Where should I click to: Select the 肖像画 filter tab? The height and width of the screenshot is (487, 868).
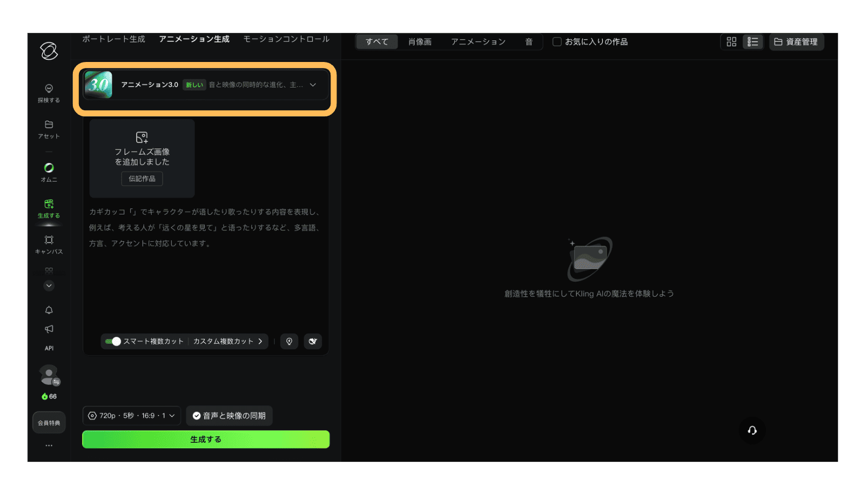click(420, 42)
